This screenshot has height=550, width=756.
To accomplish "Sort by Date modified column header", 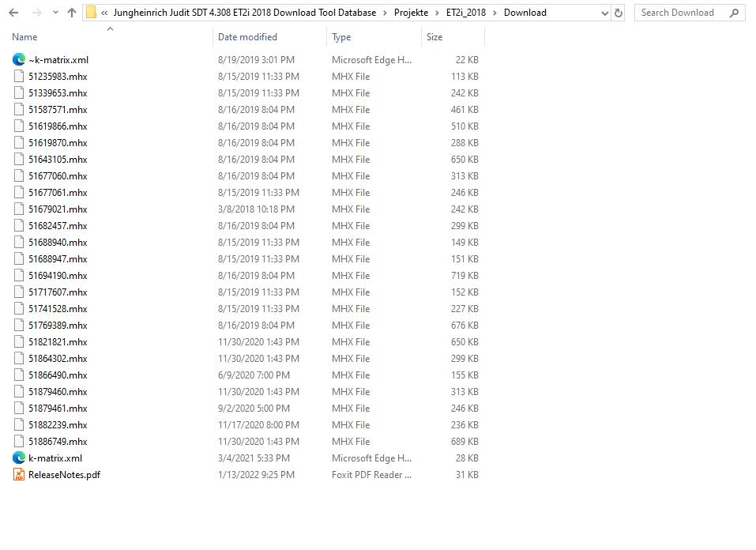I will click(x=247, y=37).
